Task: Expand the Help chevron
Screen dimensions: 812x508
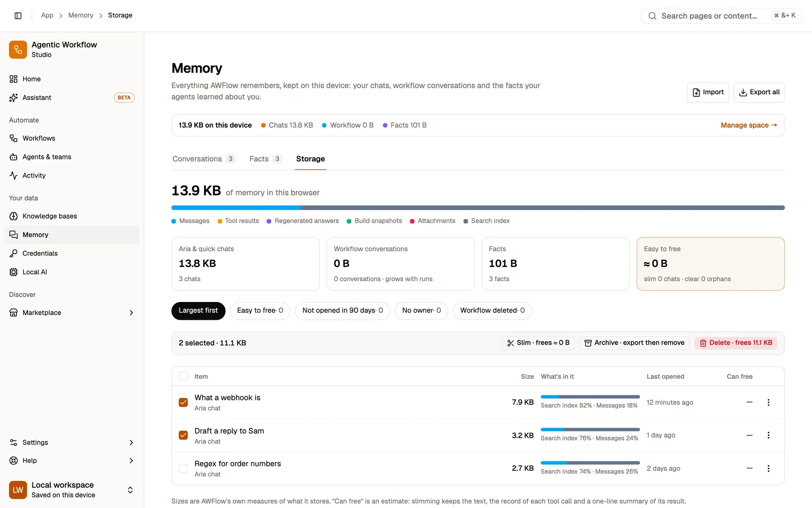Action: click(x=131, y=460)
